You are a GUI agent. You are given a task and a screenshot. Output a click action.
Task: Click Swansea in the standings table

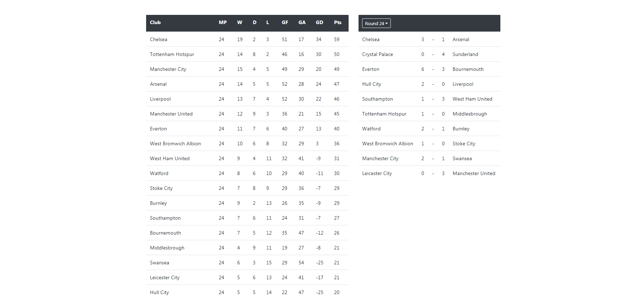[160, 263]
